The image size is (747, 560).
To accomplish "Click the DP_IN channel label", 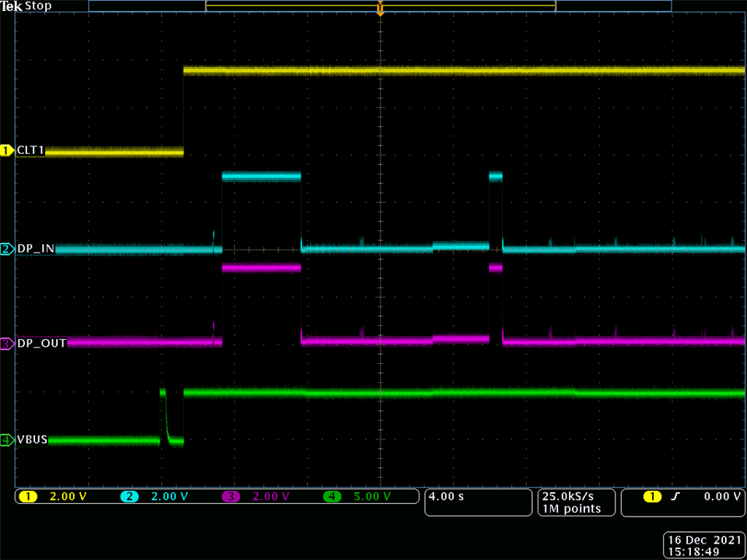I will coord(36,249).
